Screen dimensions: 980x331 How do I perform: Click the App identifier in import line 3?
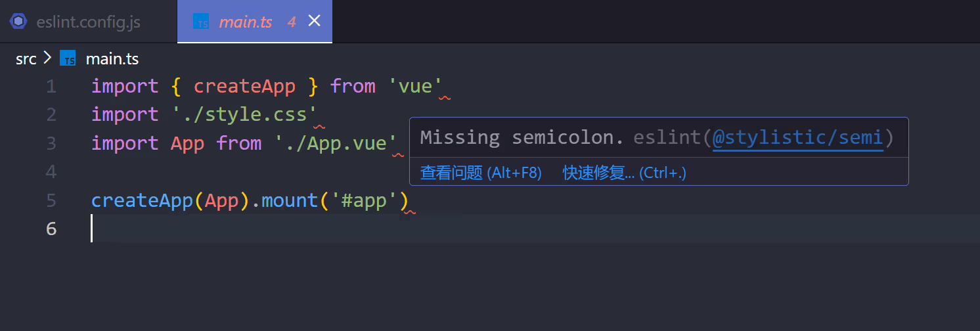188,143
